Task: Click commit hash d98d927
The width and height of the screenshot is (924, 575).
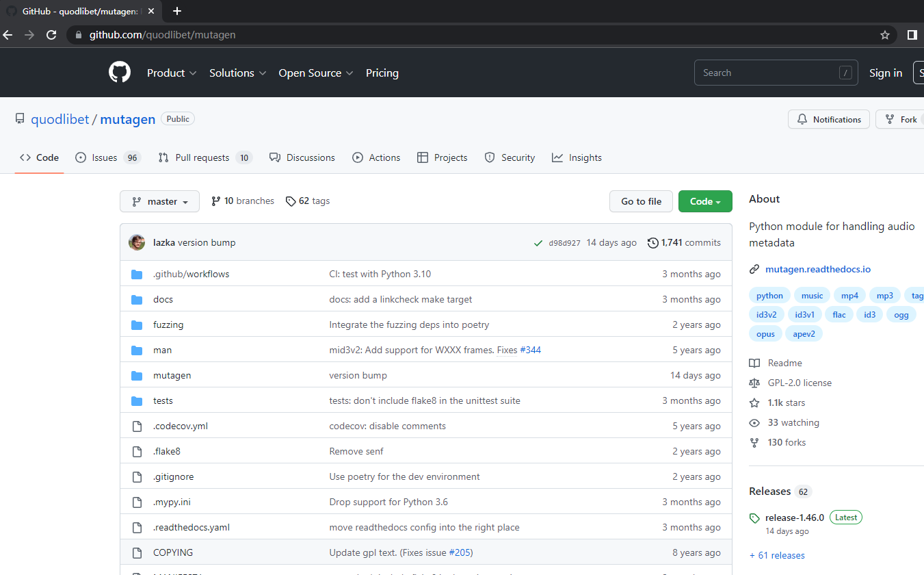Action: [564, 243]
